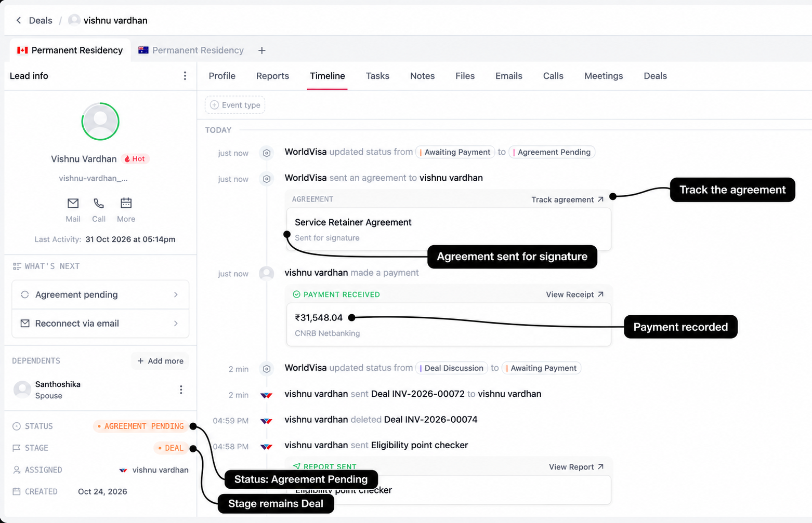Open the Notes tab
Screen dimensions: 812x523
click(422, 76)
